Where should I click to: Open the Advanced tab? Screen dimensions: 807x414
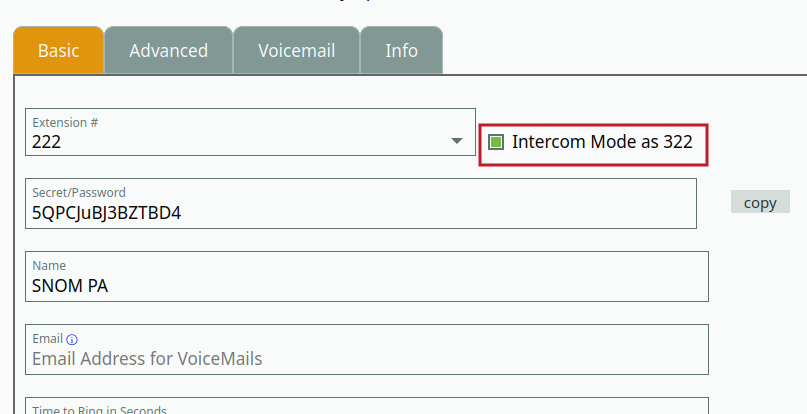[168, 50]
